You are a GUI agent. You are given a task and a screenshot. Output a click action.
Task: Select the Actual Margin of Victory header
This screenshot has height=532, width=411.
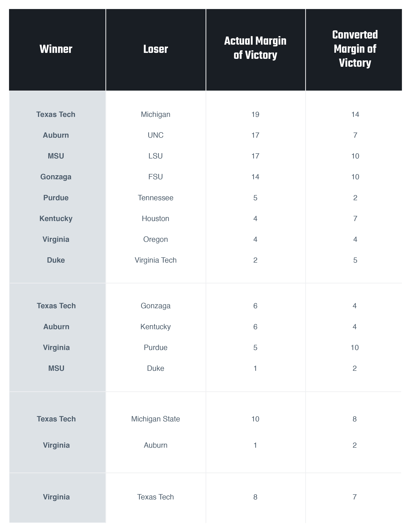pos(255,48)
